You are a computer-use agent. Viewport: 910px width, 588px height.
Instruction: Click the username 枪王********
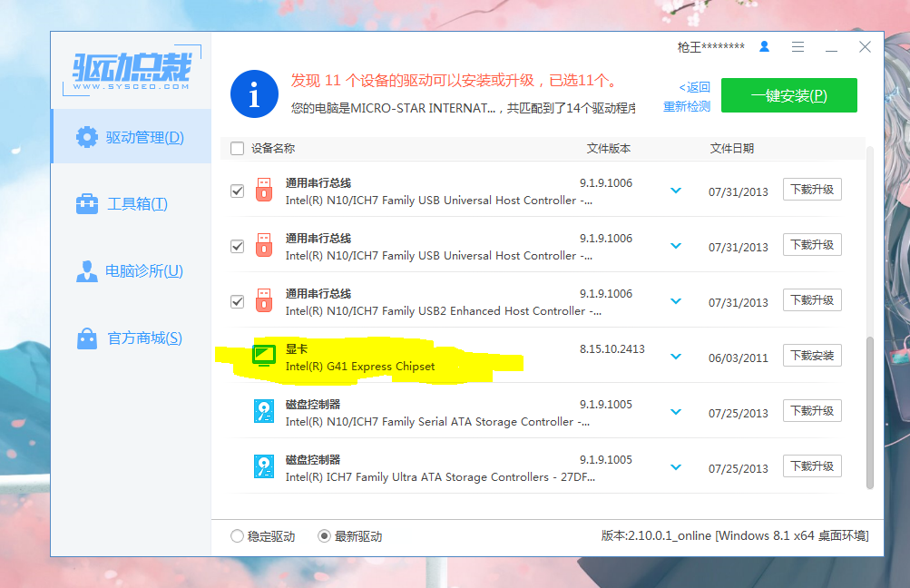[x=711, y=47]
